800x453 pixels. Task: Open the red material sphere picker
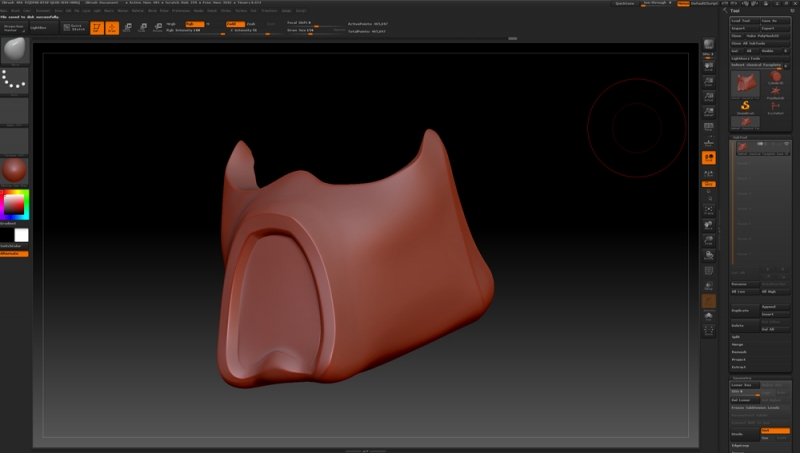[x=15, y=170]
